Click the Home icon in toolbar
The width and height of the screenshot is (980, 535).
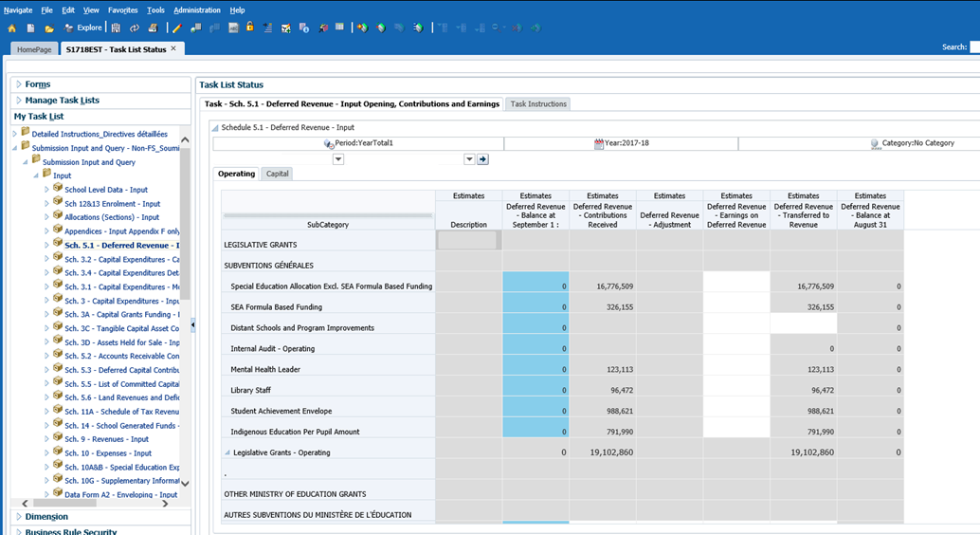coord(12,28)
